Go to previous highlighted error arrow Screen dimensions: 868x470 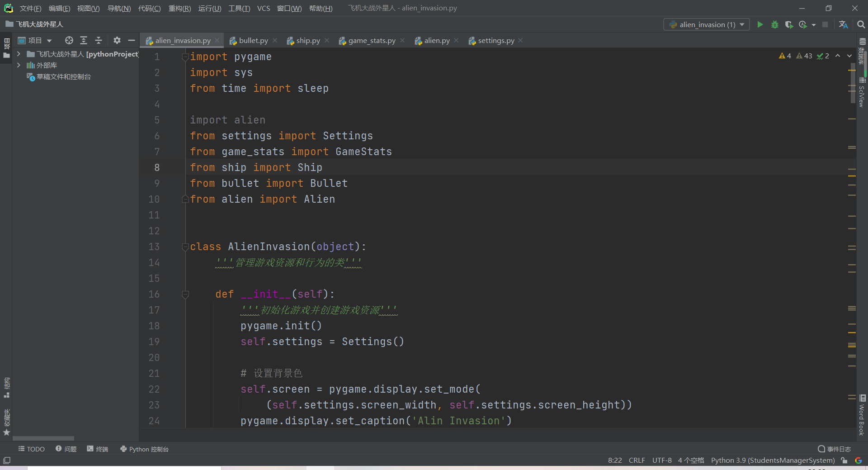click(838, 56)
